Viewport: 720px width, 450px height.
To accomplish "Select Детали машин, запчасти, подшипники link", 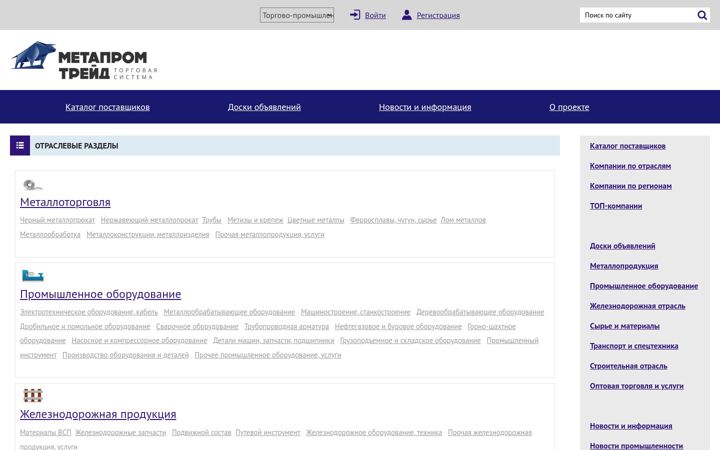I will click(x=274, y=340).
